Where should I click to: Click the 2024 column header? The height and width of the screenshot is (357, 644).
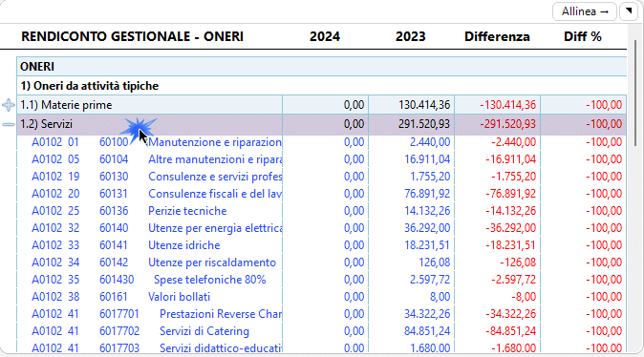point(325,36)
